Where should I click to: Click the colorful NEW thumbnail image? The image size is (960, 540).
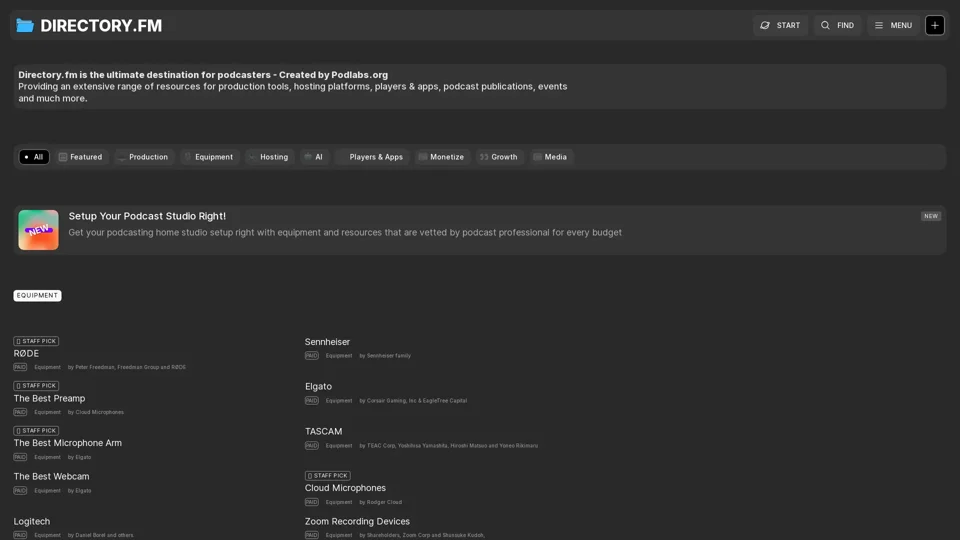point(39,230)
